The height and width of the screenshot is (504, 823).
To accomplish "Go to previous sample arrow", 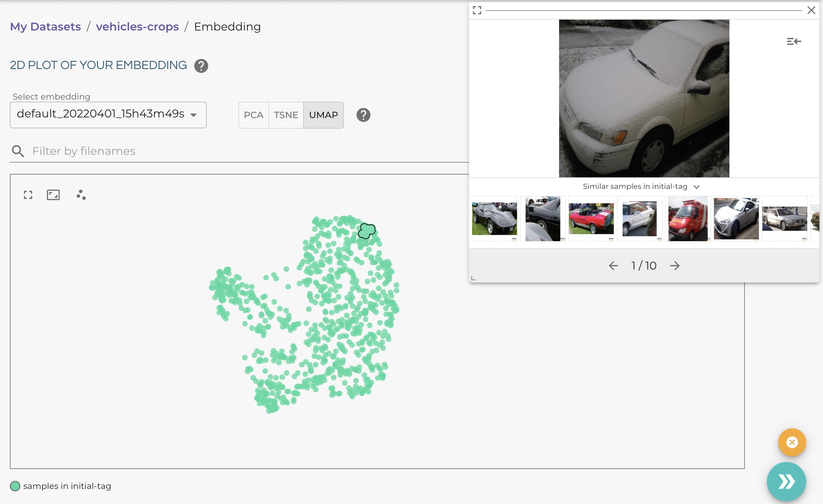I will click(x=613, y=266).
